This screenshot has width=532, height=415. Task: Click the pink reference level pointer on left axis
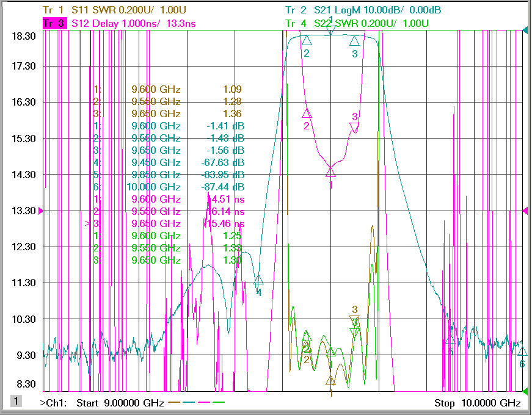pyautogui.click(x=41, y=211)
